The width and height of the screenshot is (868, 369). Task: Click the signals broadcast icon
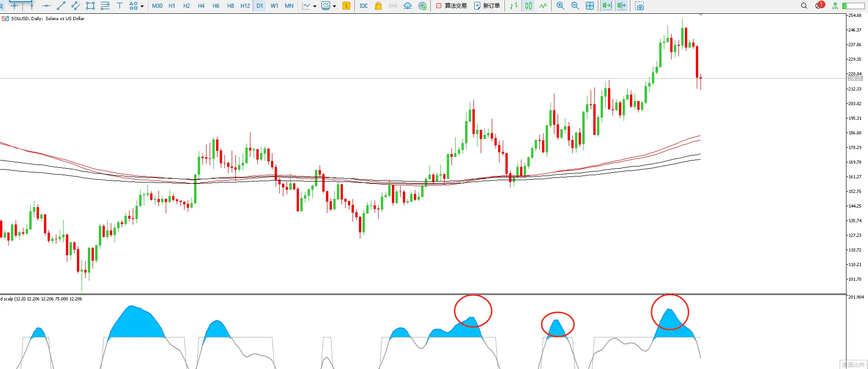[x=393, y=6]
